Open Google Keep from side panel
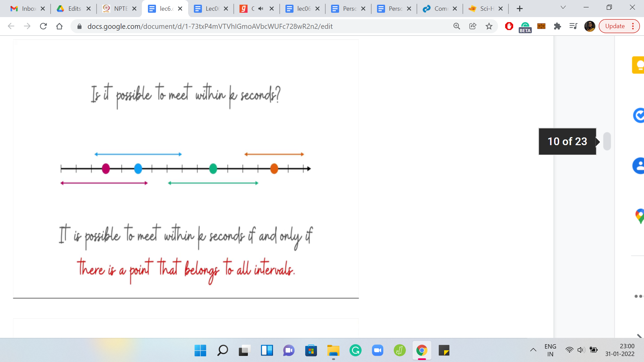Viewport: 644px width, 362px height. pos(639,65)
